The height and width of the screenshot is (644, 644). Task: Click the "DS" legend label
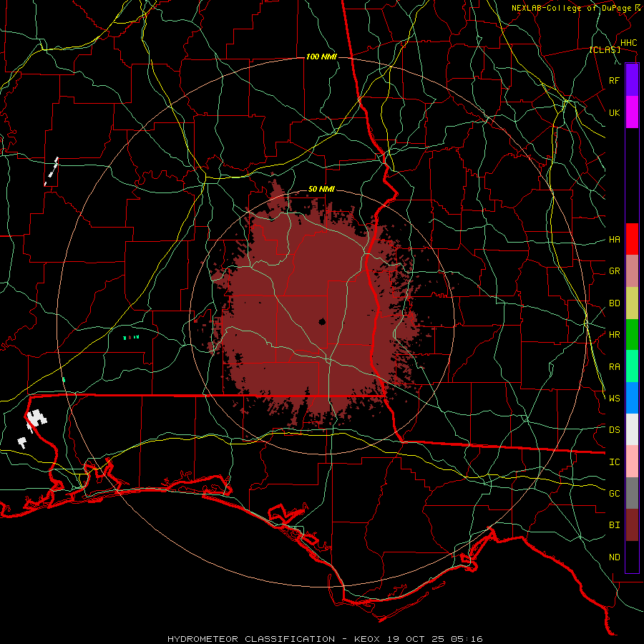coord(614,430)
